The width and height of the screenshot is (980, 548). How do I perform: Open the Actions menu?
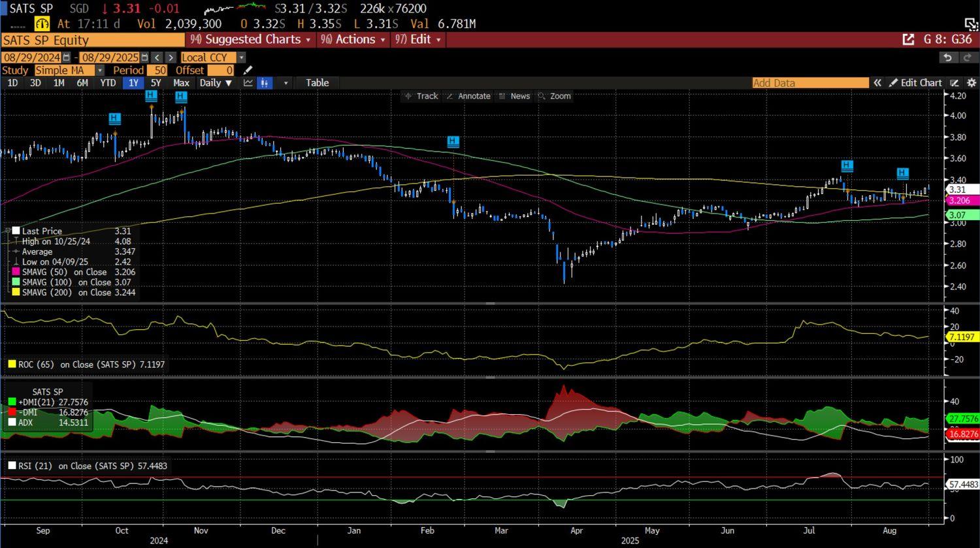pos(353,39)
